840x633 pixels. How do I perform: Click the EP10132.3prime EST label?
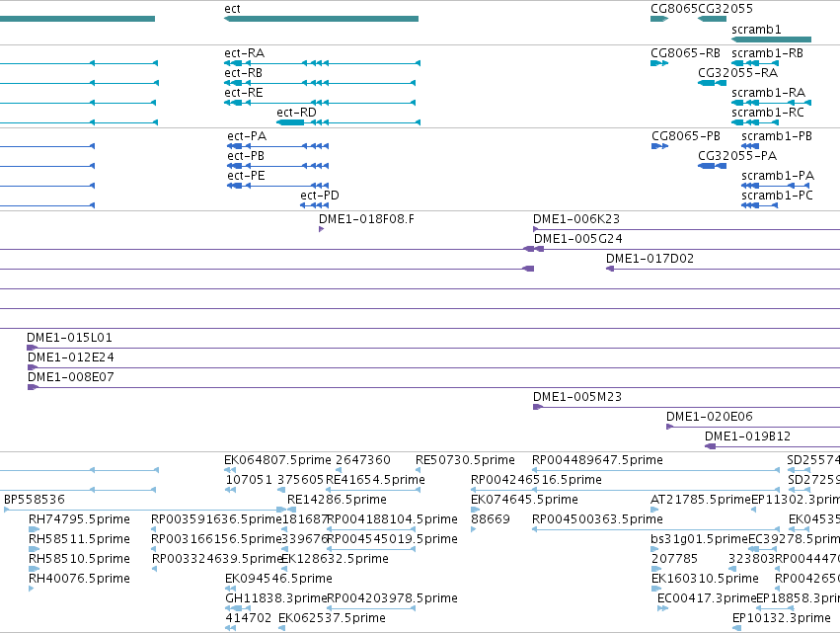coord(782,618)
